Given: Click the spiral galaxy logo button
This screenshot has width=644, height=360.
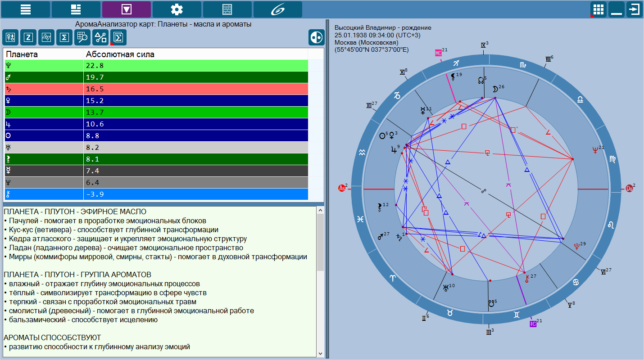Looking at the screenshot, I should [x=278, y=9].
